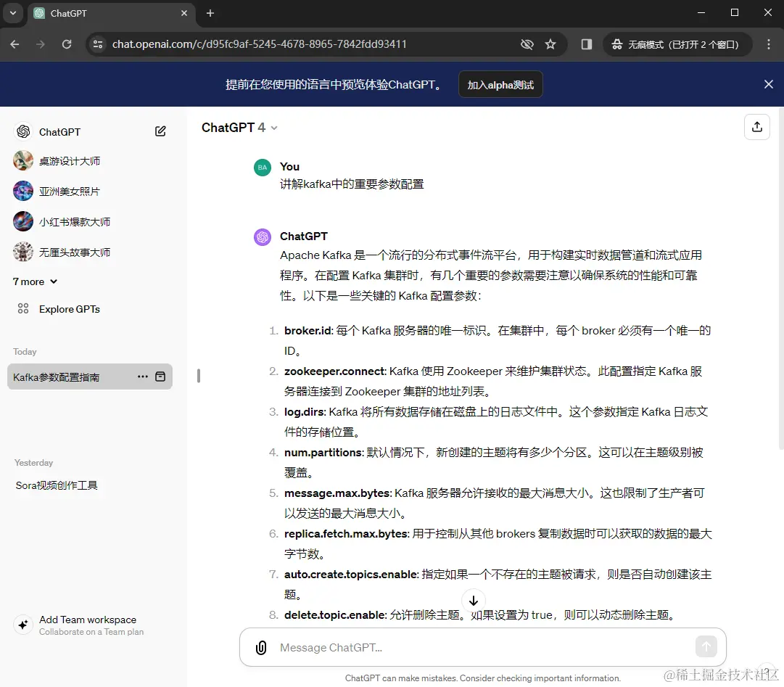
Task: Click the broker.id list item text
Action: (x=497, y=340)
